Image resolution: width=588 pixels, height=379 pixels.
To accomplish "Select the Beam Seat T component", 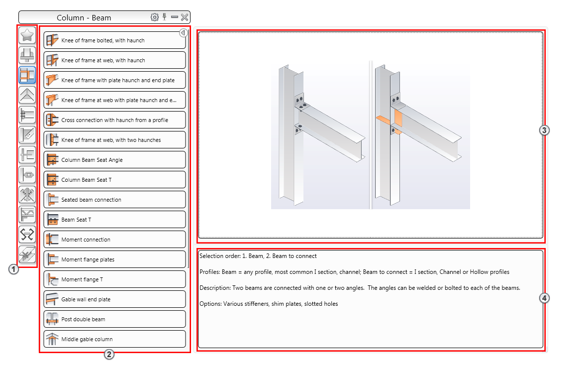I will coord(114,219).
